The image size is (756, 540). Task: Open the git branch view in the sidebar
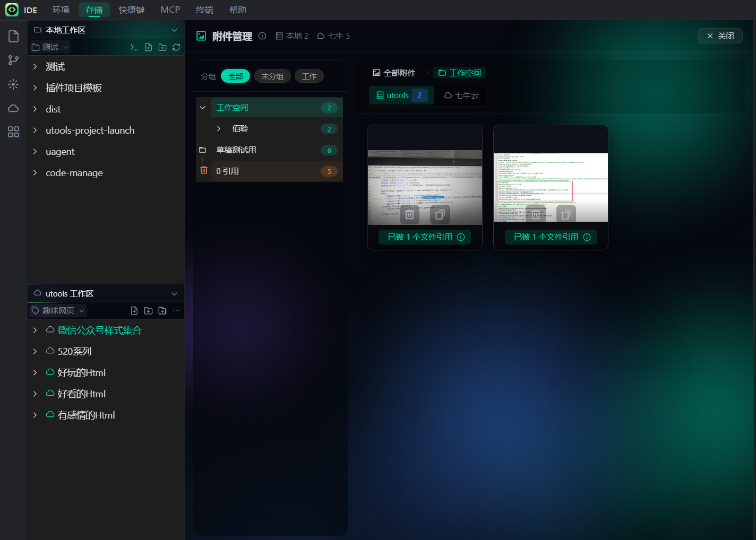point(14,60)
